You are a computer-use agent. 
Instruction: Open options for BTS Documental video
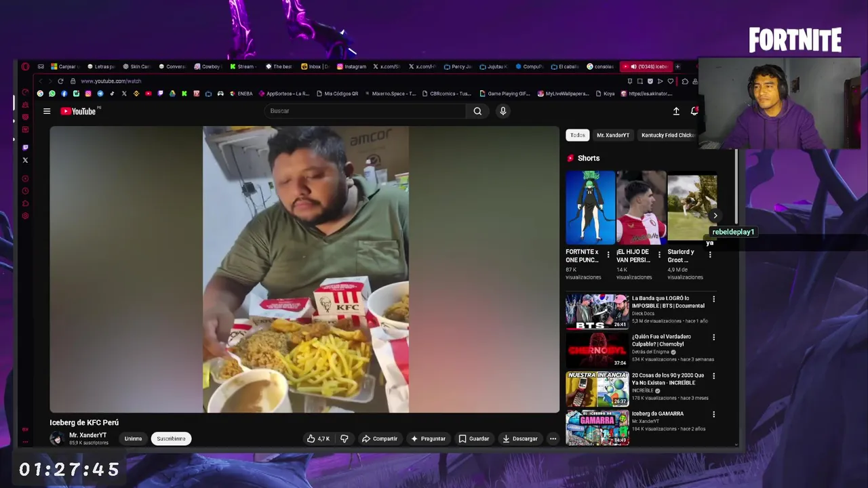coord(713,299)
